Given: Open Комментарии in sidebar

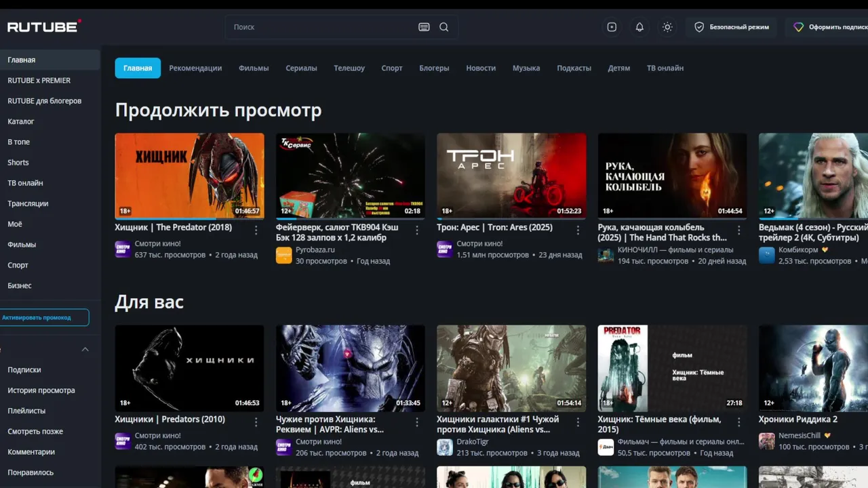Looking at the screenshot, I should pyautogui.click(x=50, y=452).
